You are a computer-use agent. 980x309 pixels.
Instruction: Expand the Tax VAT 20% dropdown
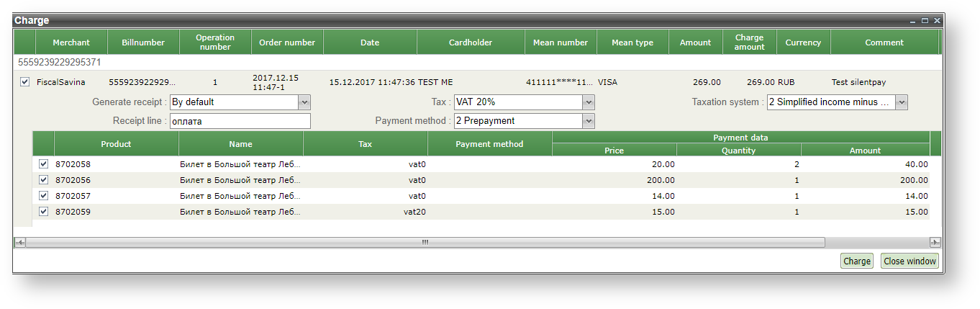click(x=589, y=102)
